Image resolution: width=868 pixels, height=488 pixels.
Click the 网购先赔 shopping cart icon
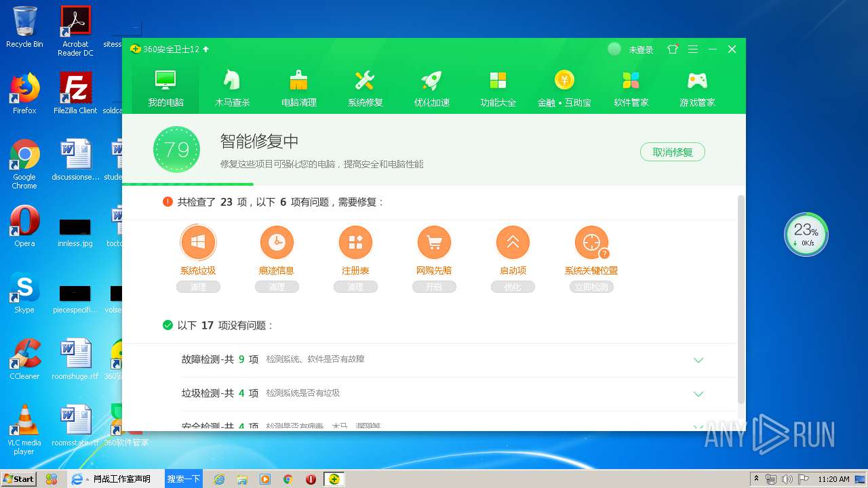(x=434, y=242)
